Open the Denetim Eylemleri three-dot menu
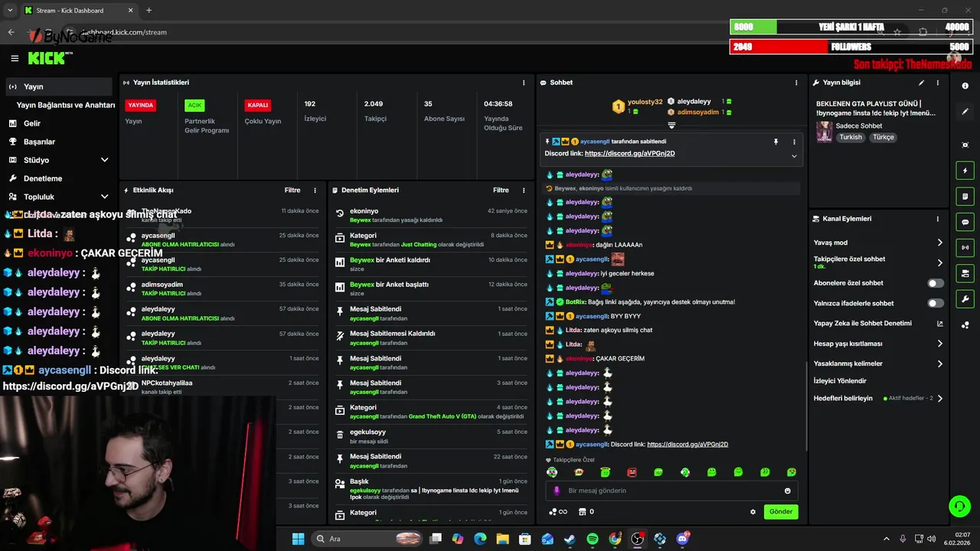This screenshot has width=980, height=551. [524, 190]
